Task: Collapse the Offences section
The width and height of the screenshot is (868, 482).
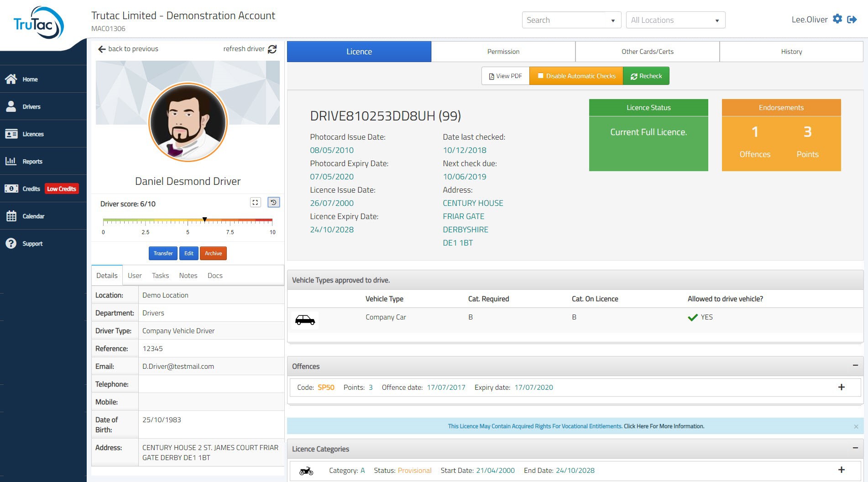Action: [x=855, y=366]
